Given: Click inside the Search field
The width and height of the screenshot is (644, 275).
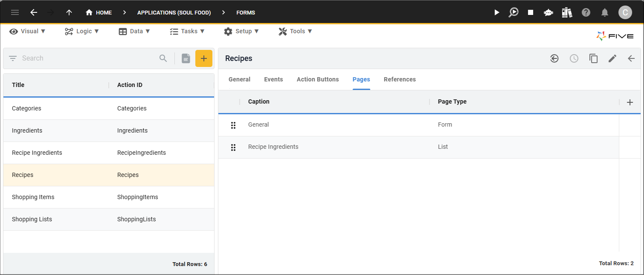Looking at the screenshot, I should tap(85, 58).
